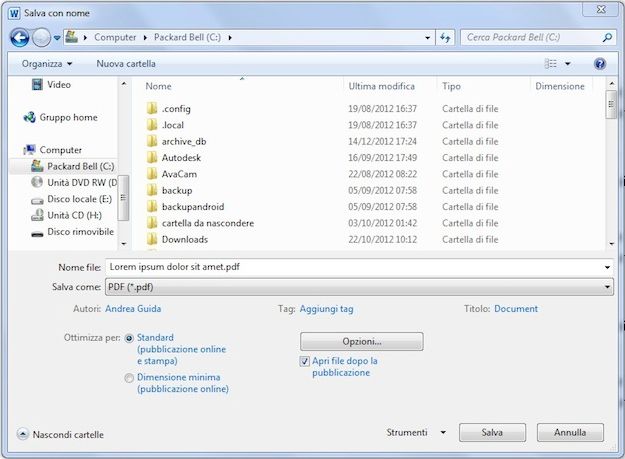Screen dimensions: 625x459
Task: Click author Andrea Guida
Action: [133, 309]
